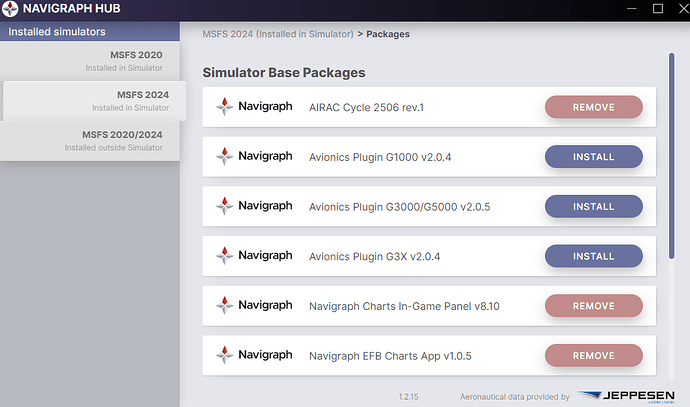Remove Navigraph Charts In-Game Panel v8.10

click(593, 306)
